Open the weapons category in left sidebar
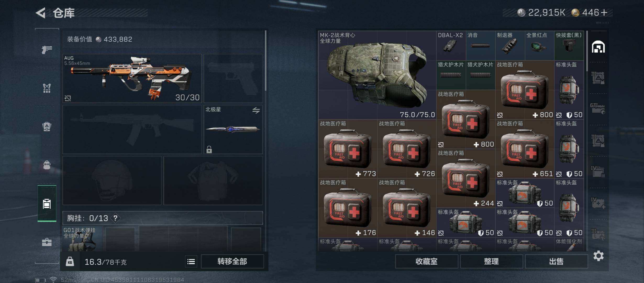The height and width of the screenshot is (283, 644). pos(47,49)
